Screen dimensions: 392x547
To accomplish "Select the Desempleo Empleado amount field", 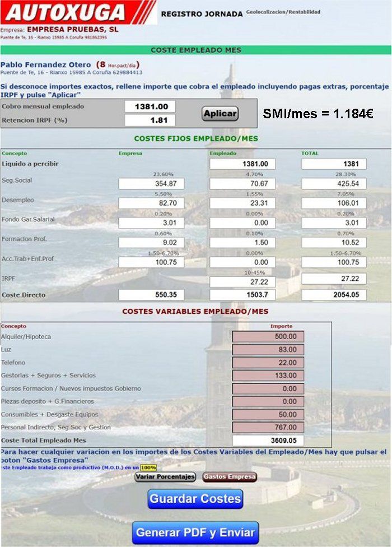I will (x=242, y=203).
